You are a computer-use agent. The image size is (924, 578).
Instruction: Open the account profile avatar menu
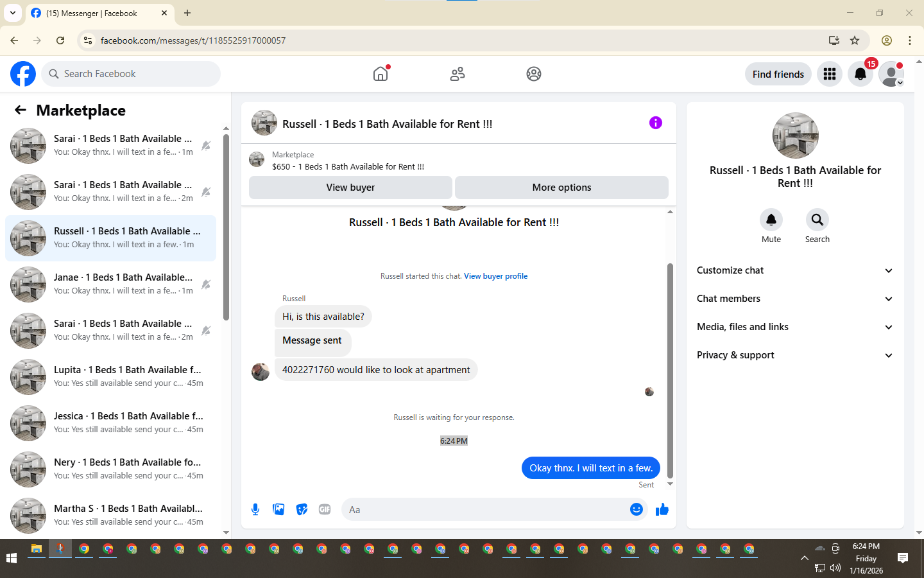click(891, 74)
